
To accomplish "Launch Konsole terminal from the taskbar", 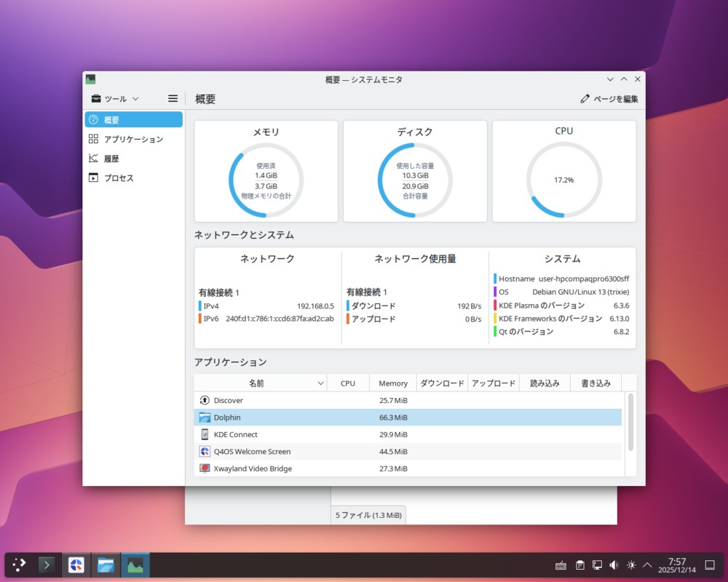I will [47, 565].
